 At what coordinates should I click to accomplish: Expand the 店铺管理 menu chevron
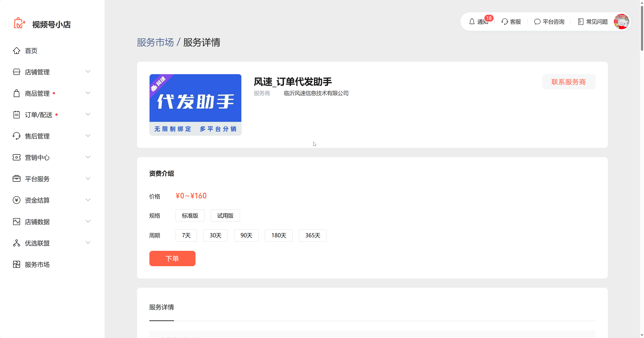pyautogui.click(x=88, y=72)
